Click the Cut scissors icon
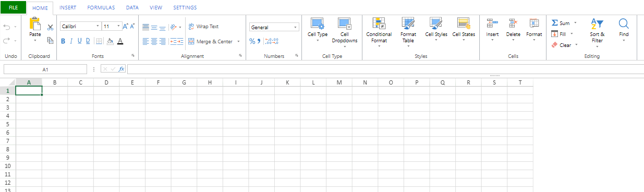The height and width of the screenshot is (192, 644). [x=51, y=27]
